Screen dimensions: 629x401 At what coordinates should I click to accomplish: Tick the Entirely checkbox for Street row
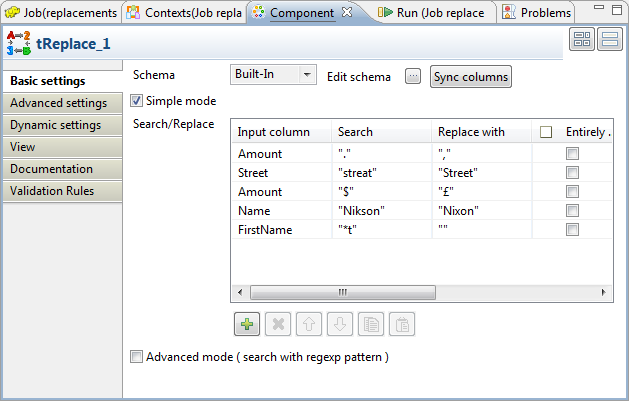tap(572, 173)
